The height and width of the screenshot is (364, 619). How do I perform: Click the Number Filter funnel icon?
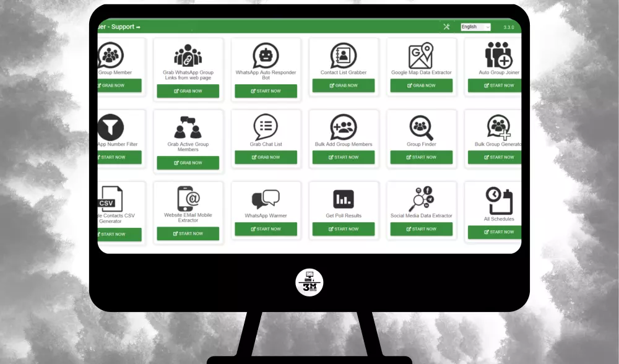click(110, 127)
